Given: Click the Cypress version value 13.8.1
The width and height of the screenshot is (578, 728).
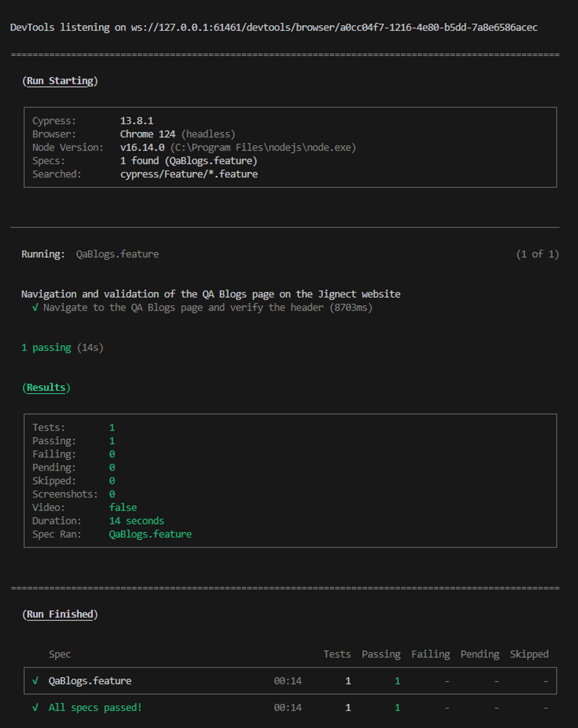Looking at the screenshot, I should (137, 121).
